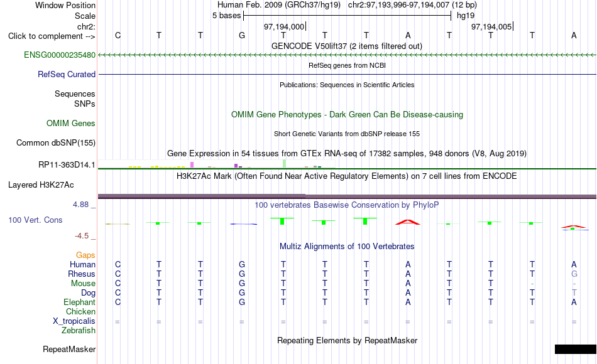
Task: Click the '5 bases' scale bar label
Action: click(226, 16)
